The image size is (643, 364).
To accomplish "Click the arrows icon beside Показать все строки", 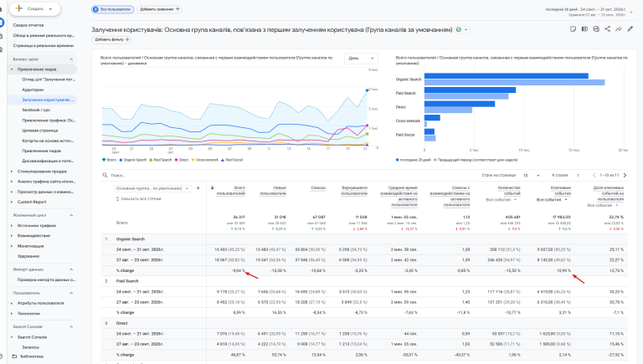I will [118, 199].
